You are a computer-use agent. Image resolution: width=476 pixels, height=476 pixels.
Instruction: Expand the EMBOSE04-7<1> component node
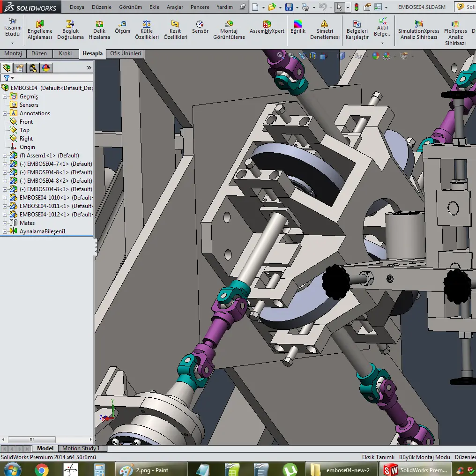(x=5, y=164)
